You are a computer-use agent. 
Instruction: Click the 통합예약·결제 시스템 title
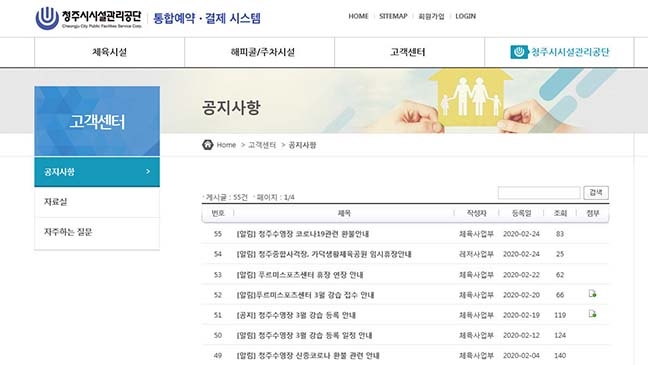(207, 18)
